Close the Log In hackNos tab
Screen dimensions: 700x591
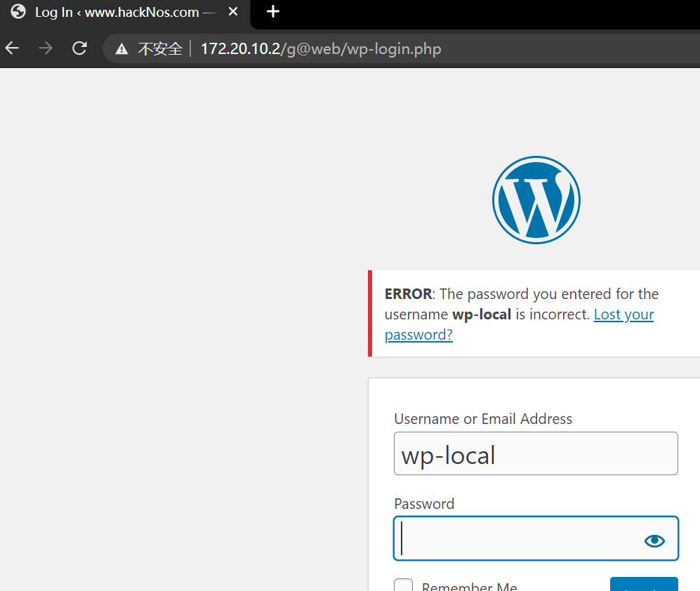[x=233, y=12]
